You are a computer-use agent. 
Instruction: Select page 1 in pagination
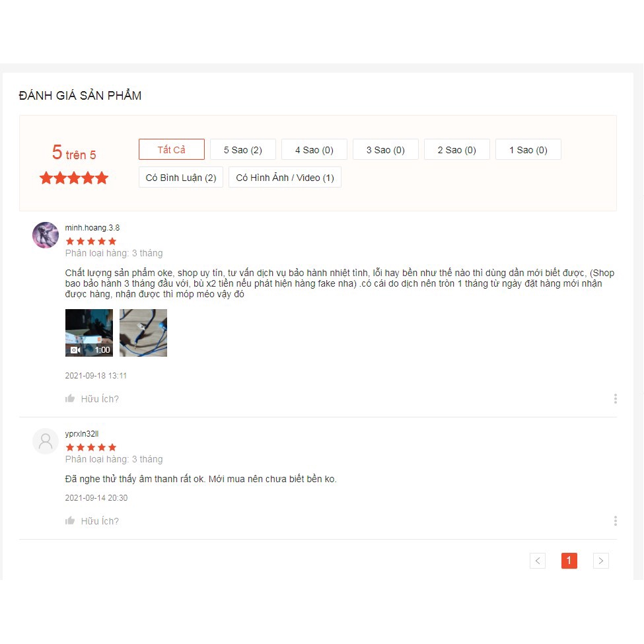(569, 560)
